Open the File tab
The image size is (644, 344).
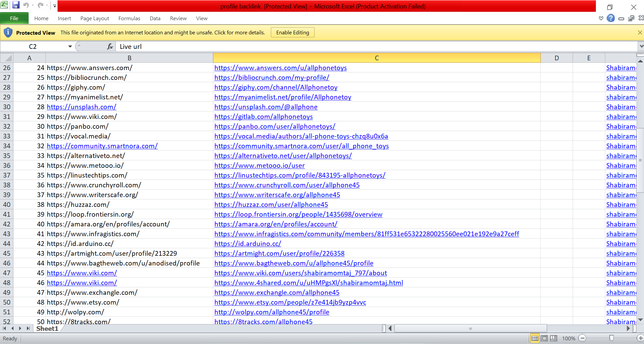coord(14,18)
